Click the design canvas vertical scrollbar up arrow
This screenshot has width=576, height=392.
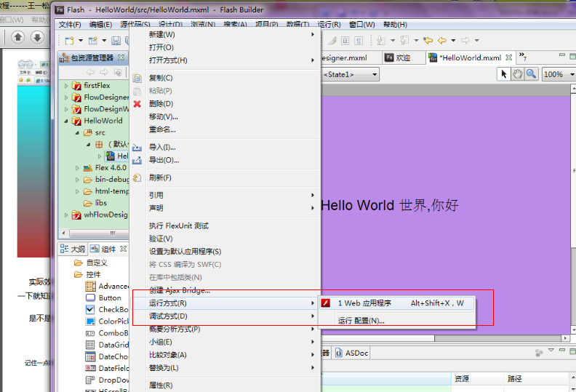click(573, 89)
